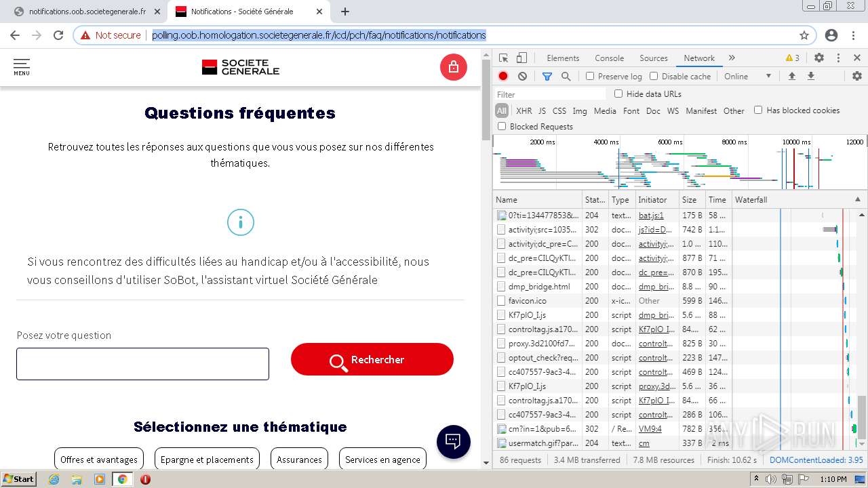Screen dimensions: 868x488
Task: Select the Assurances theme
Action: pos(299,459)
